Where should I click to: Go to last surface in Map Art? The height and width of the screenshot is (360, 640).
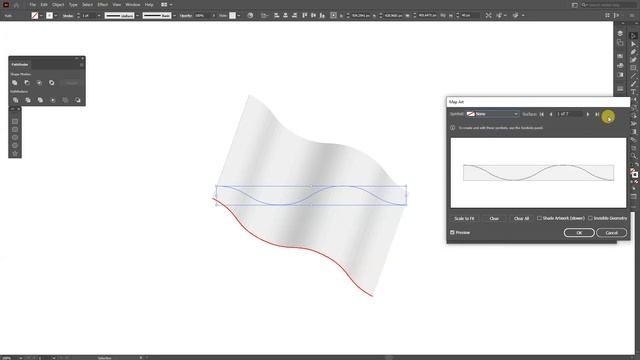pyautogui.click(x=597, y=114)
